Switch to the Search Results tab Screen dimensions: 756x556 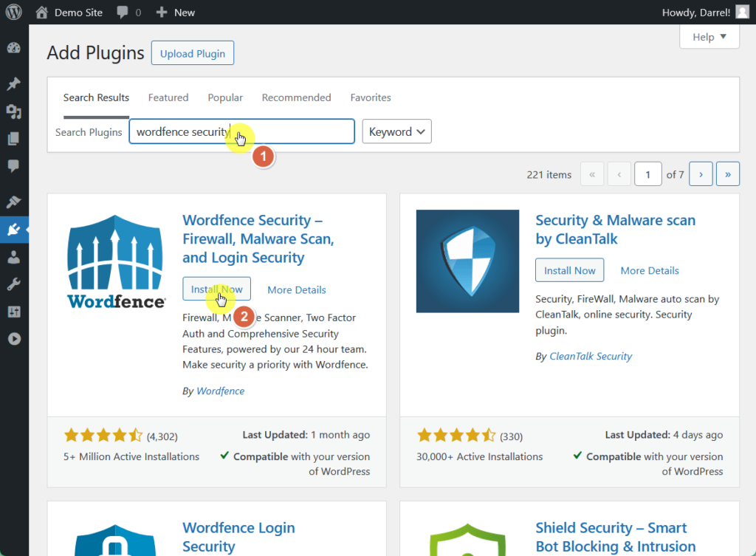[97, 97]
